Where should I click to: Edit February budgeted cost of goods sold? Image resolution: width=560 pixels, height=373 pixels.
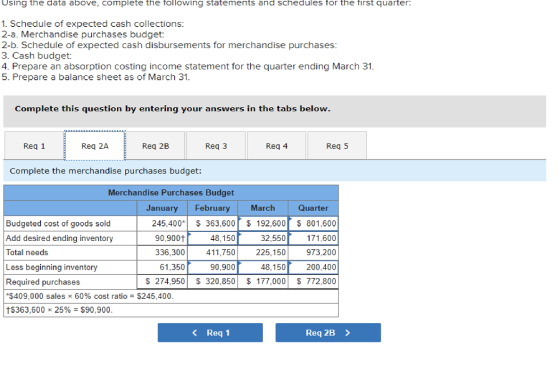[x=212, y=223]
